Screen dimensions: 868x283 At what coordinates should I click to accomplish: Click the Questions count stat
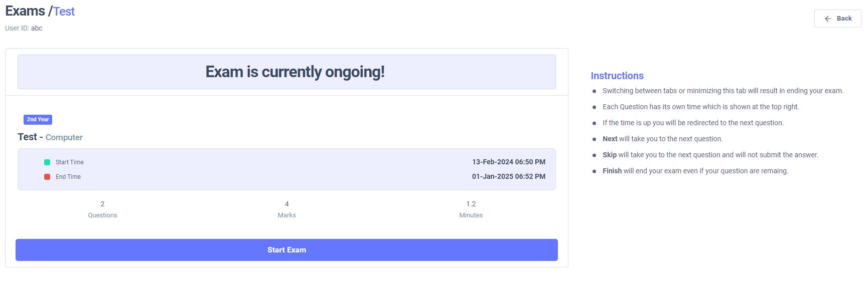click(x=102, y=209)
